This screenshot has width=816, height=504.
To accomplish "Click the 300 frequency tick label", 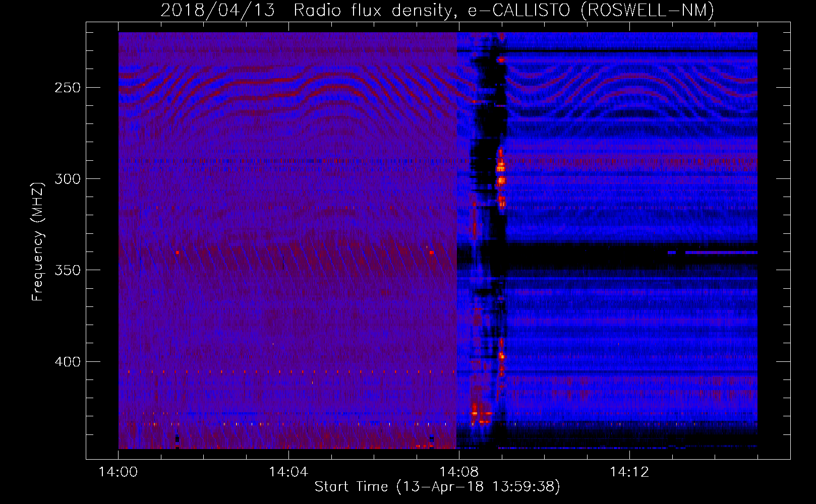I will 68,179.
